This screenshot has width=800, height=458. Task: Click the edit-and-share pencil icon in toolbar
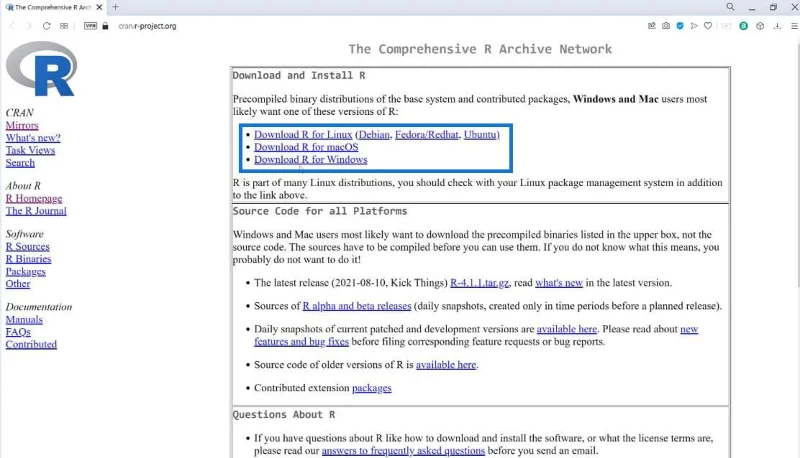652,26
